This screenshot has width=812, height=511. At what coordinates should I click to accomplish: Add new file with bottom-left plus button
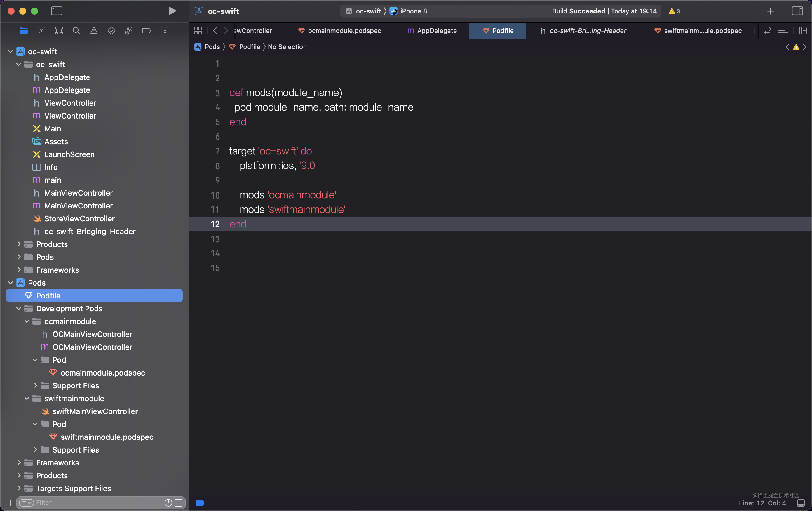(10, 503)
